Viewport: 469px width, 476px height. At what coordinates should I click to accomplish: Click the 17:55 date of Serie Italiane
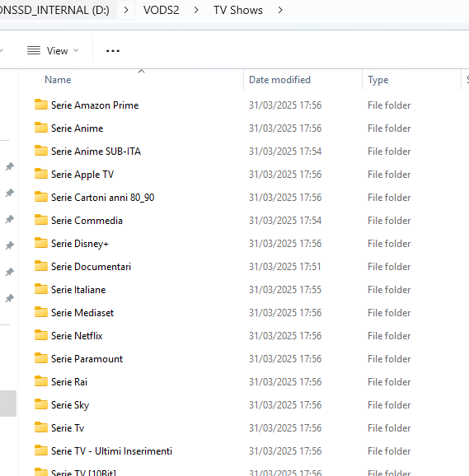click(x=285, y=290)
